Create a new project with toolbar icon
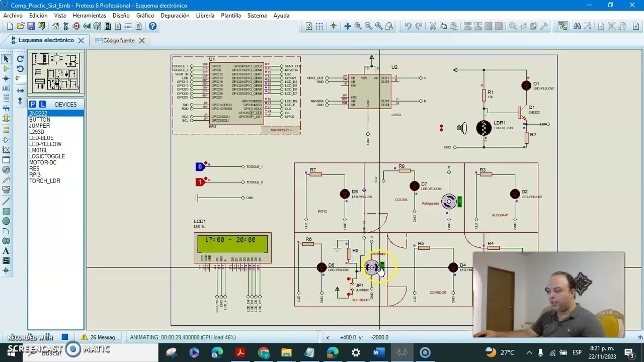The width and height of the screenshot is (644, 362). point(10,26)
